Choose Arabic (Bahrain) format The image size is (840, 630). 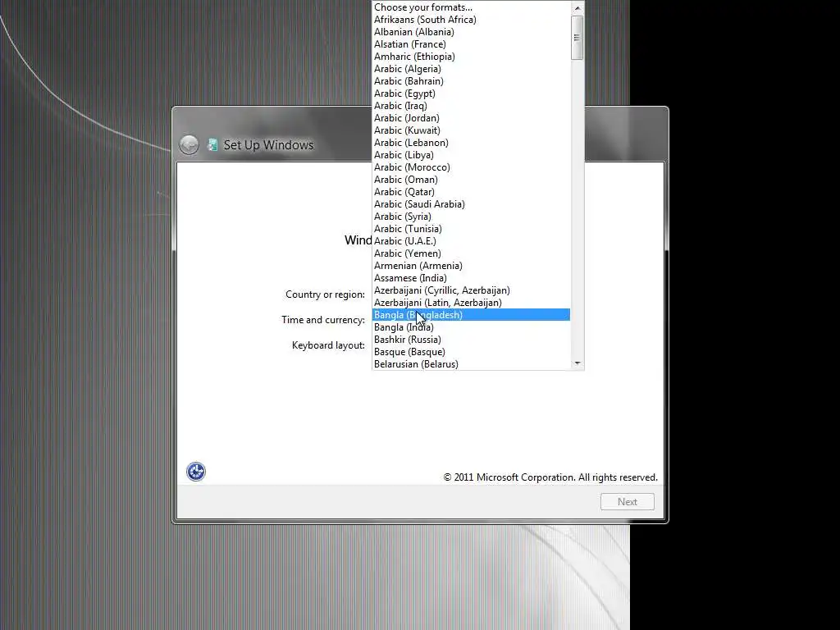[471, 81]
